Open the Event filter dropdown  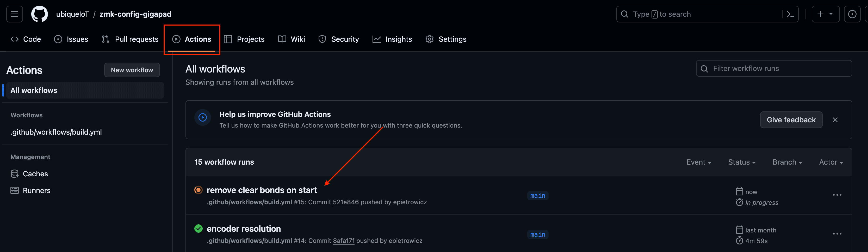point(699,162)
